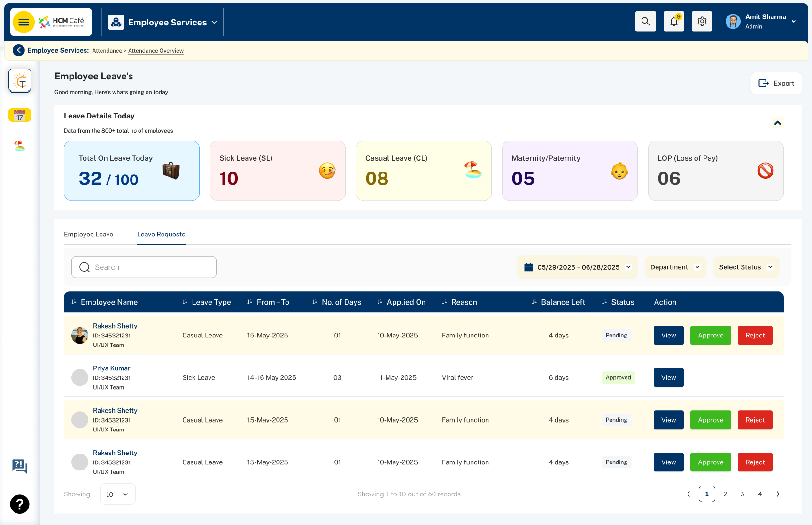Click the black help question mark icon
The width and height of the screenshot is (812, 525).
pos(20,504)
